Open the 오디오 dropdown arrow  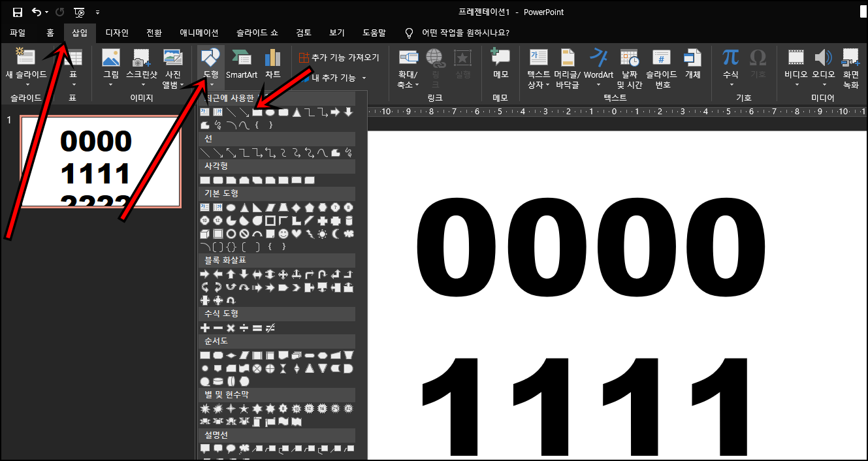click(824, 85)
